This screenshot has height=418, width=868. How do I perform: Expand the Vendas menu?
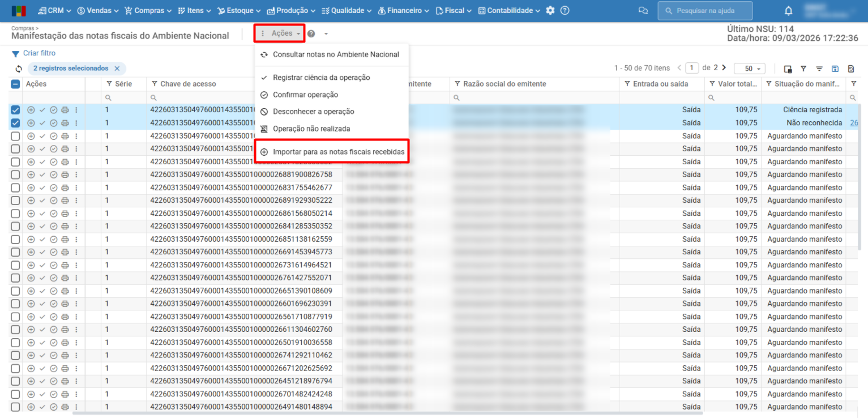click(x=97, y=11)
